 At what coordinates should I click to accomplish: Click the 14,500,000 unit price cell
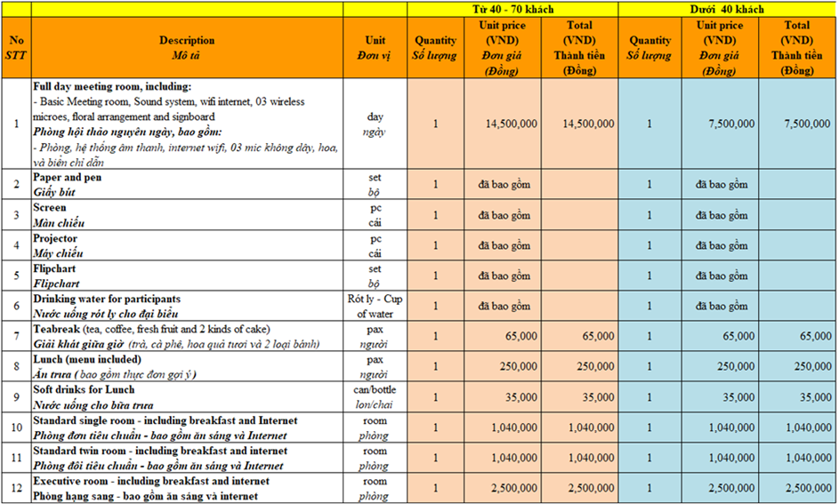[x=503, y=124]
